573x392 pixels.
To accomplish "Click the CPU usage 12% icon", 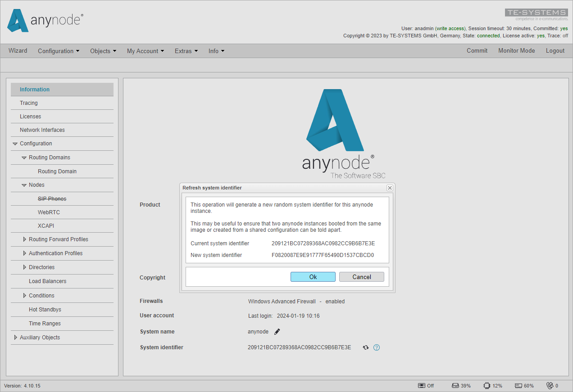I will tap(487, 385).
